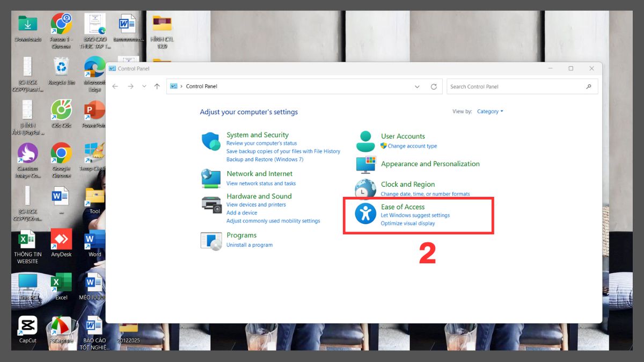Open the Ease of Access icon
Image resolution: width=644 pixels, height=362 pixels.
365,213
